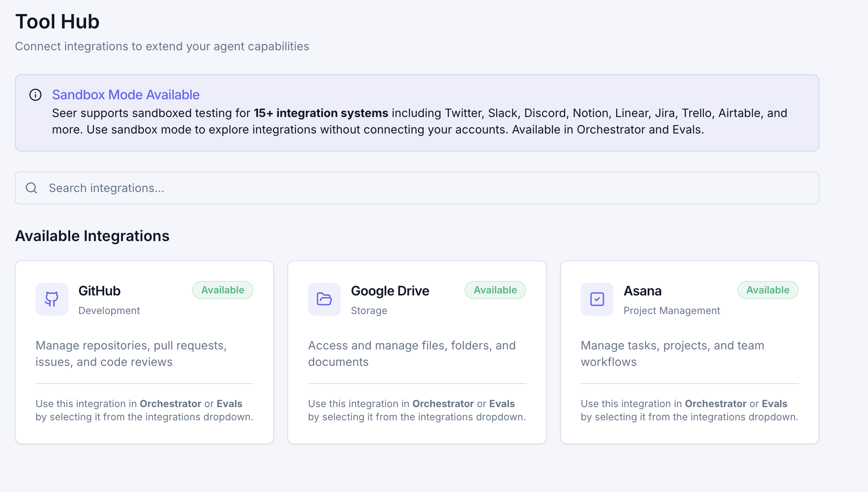This screenshot has height=492, width=868.
Task: Click the Orchestrator text in GitHub card
Action: tap(169, 403)
